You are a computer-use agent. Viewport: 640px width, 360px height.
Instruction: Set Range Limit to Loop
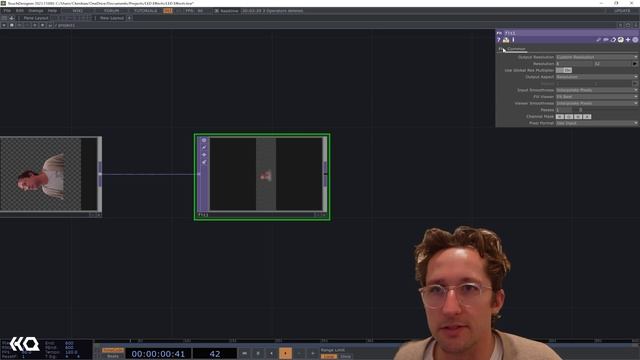tap(329, 356)
